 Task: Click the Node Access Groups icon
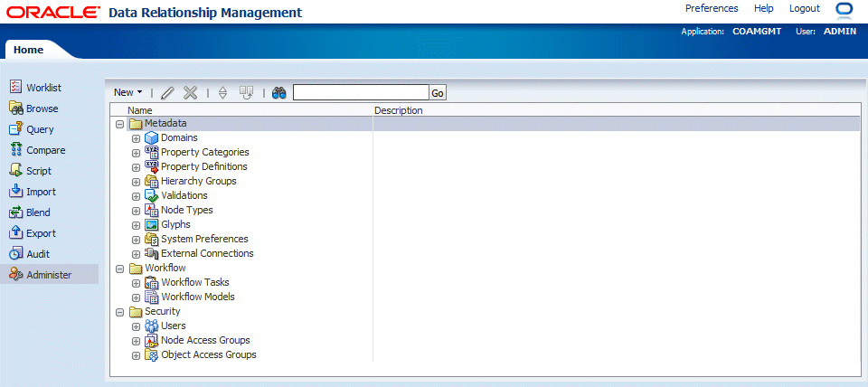coord(151,341)
